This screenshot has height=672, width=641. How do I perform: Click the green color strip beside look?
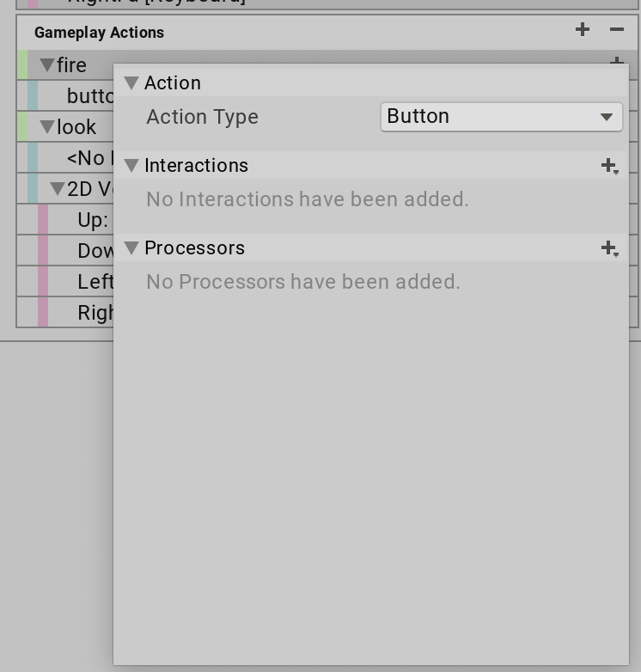pos(22,127)
